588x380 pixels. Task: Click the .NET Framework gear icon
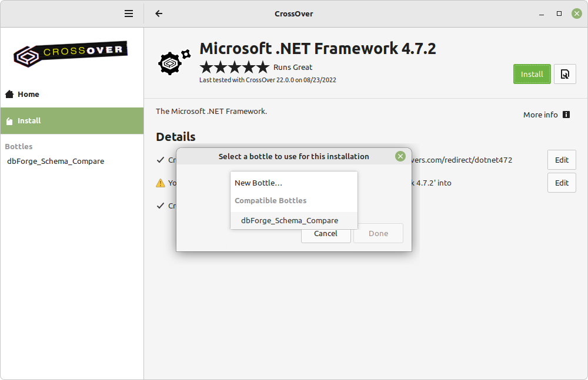tap(175, 62)
